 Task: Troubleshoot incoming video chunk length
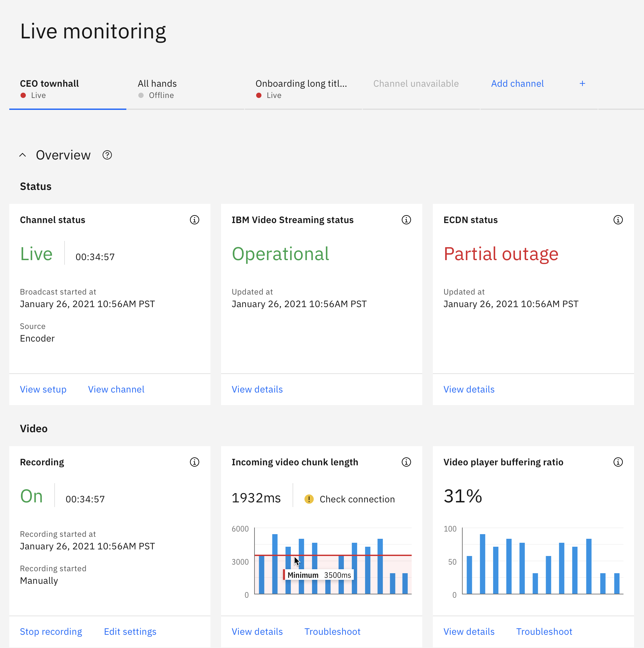point(332,631)
